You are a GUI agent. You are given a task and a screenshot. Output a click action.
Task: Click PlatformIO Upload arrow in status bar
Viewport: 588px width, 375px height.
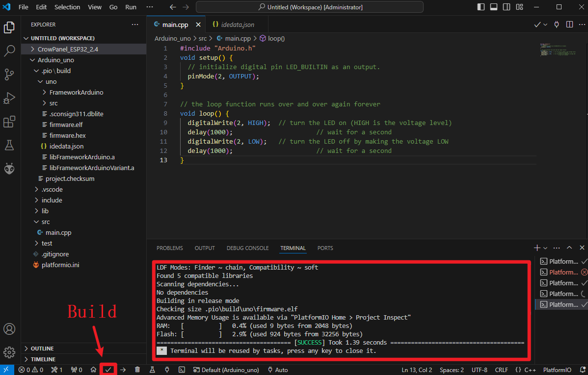pos(123,370)
